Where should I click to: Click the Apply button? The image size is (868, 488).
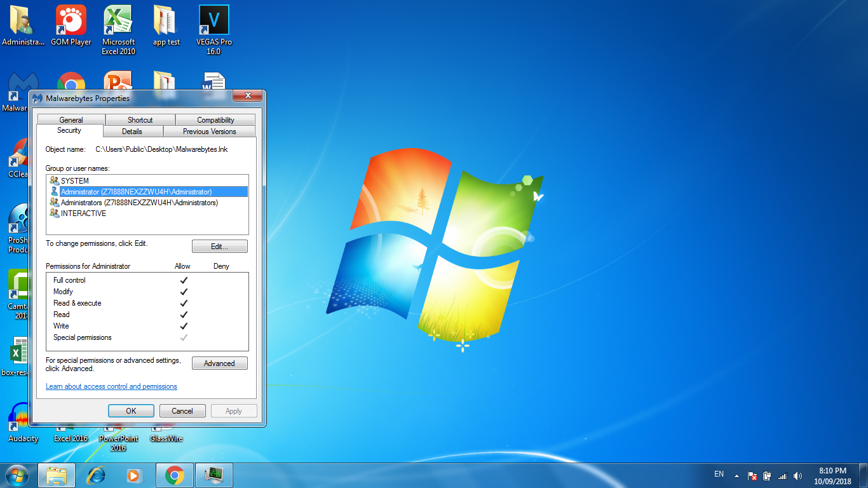point(234,411)
